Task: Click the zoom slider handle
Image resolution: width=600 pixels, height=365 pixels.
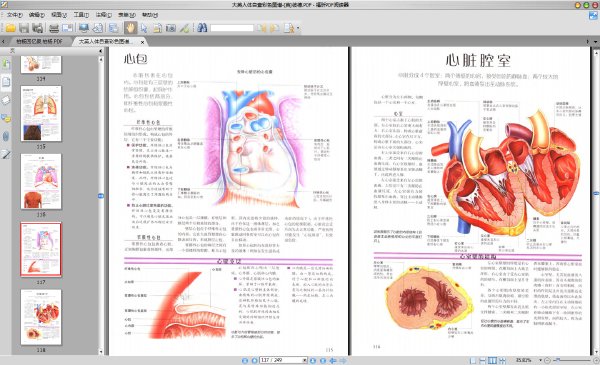Action: tap(558, 360)
